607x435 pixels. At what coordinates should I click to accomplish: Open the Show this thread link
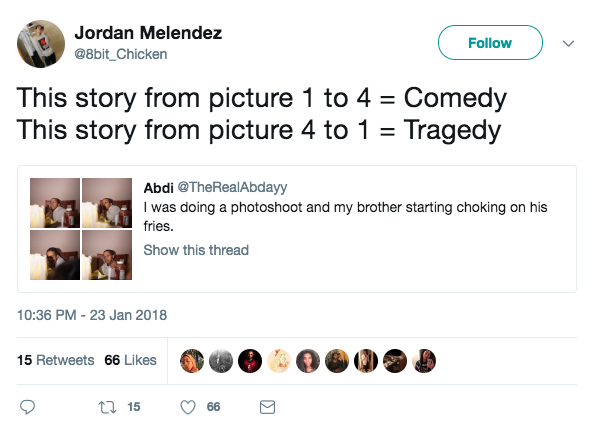pos(196,250)
